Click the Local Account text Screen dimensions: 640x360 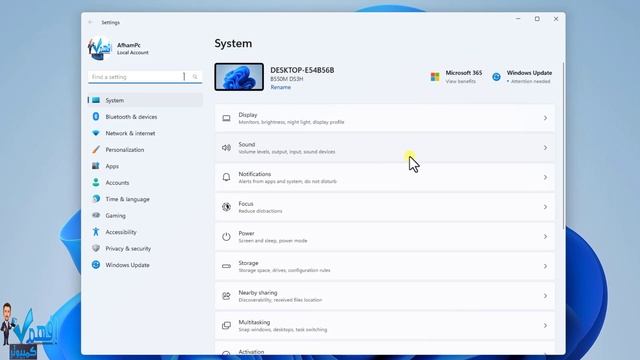[133, 53]
